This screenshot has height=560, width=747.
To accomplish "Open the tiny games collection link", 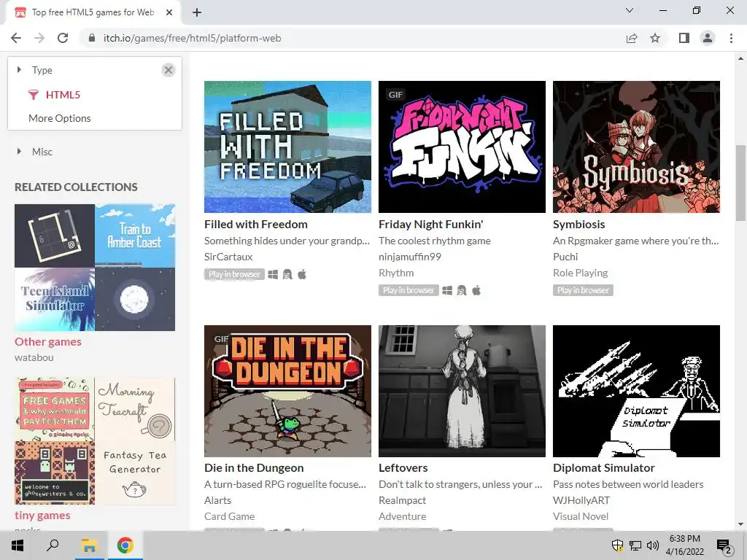I will pos(42,516).
